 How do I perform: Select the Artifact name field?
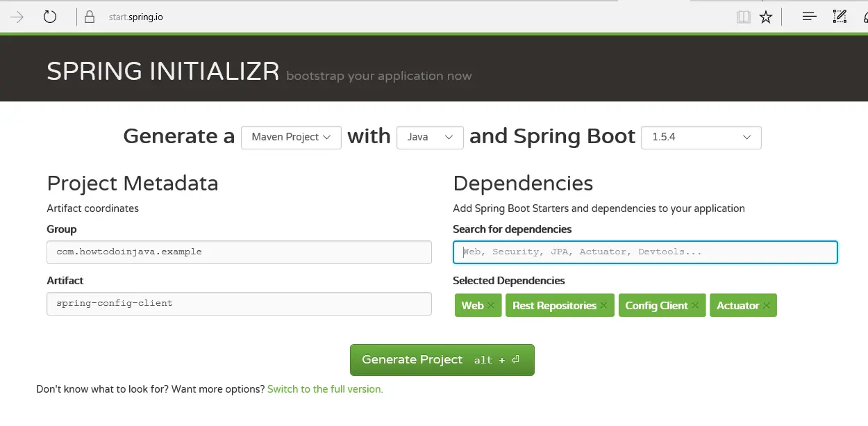tap(239, 303)
